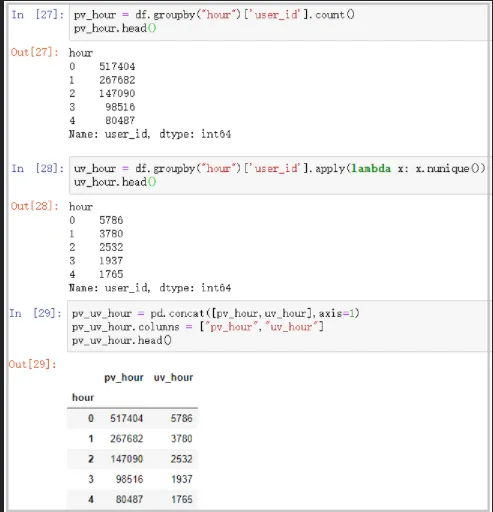Screen dimensions: 493x512
Task: Click table cell 517404 in Out[29]
Action: (127, 418)
